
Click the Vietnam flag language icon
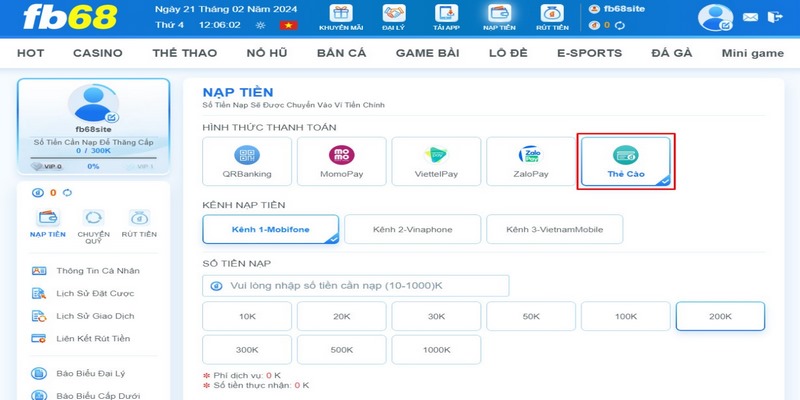click(x=288, y=25)
